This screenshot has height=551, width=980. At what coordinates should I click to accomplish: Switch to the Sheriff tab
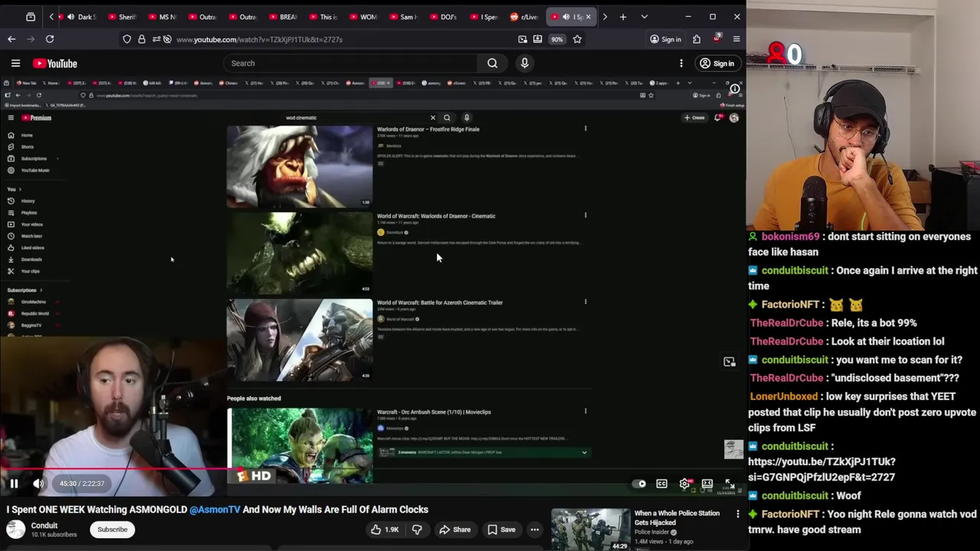pos(122,17)
